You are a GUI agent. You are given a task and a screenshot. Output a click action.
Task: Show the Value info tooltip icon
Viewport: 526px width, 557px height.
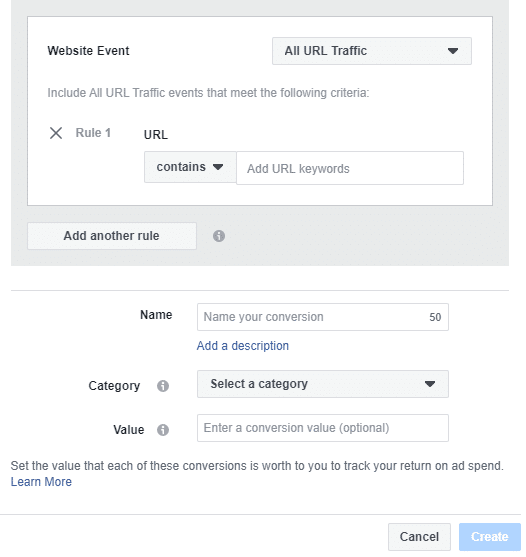point(163,430)
